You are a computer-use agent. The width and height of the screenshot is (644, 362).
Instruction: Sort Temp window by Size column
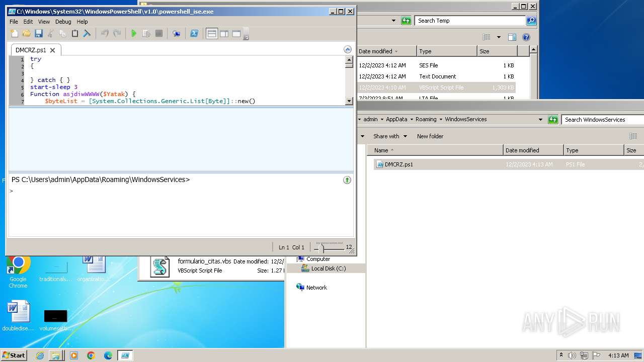(x=497, y=51)
